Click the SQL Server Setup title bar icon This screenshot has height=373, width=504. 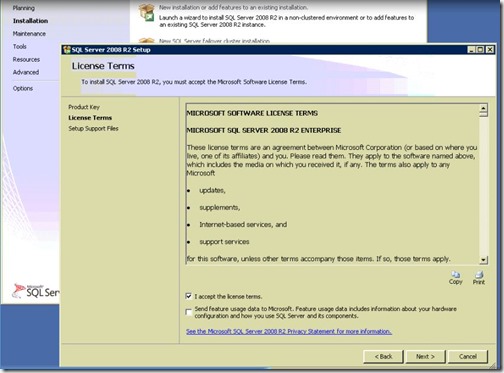(67, 50)
